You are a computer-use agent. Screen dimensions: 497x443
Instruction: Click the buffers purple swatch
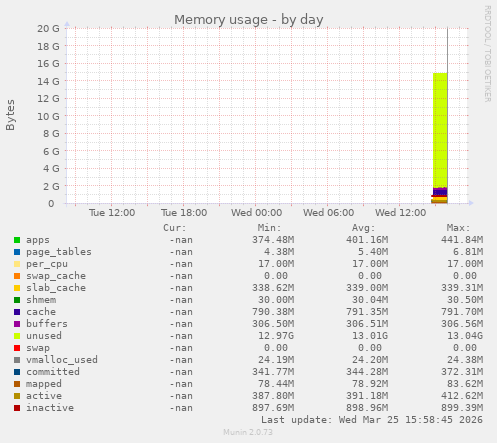pyautogui.click(x=17, y=324)
